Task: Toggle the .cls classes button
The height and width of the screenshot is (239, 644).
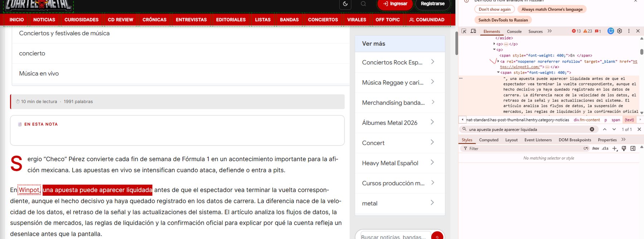Action: coord(605,148)
